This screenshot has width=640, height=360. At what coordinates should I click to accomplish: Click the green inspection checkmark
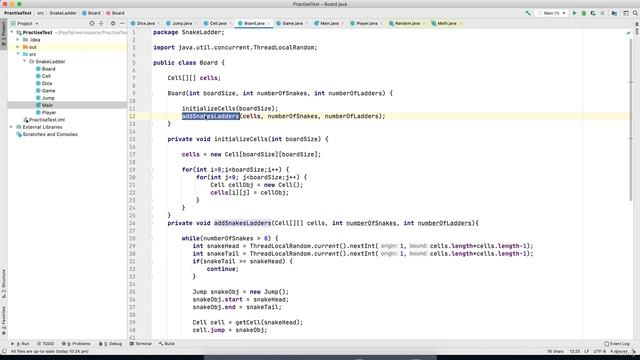tap(628, 32)
